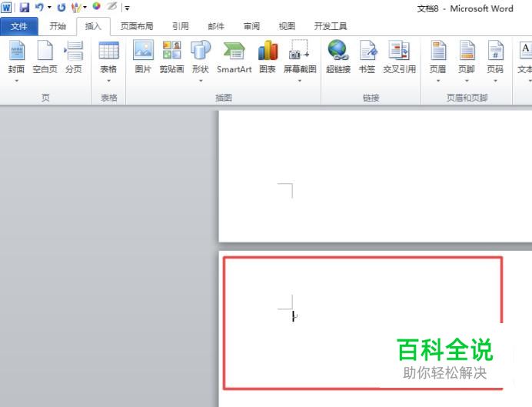Open the 开发工具 (Developer) tab
Viewport: 532px width, 407px height.
click(331, 26)
